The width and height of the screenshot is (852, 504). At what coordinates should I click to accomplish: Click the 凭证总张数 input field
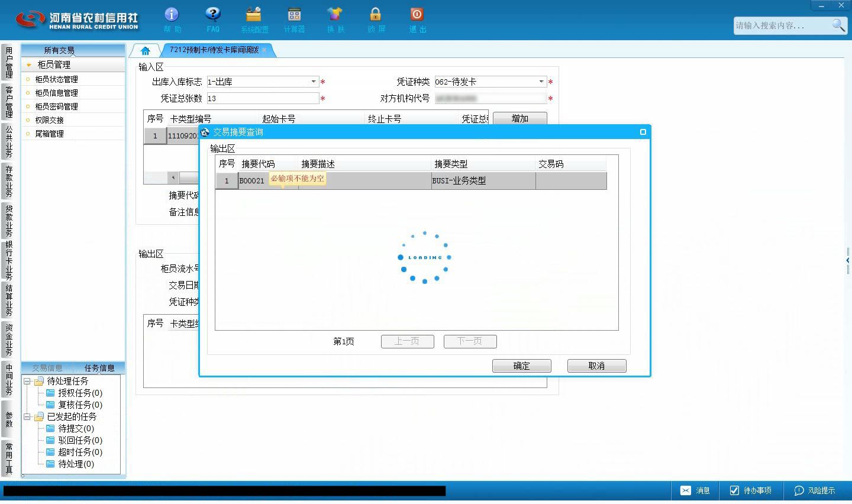(x=263, y=98)
